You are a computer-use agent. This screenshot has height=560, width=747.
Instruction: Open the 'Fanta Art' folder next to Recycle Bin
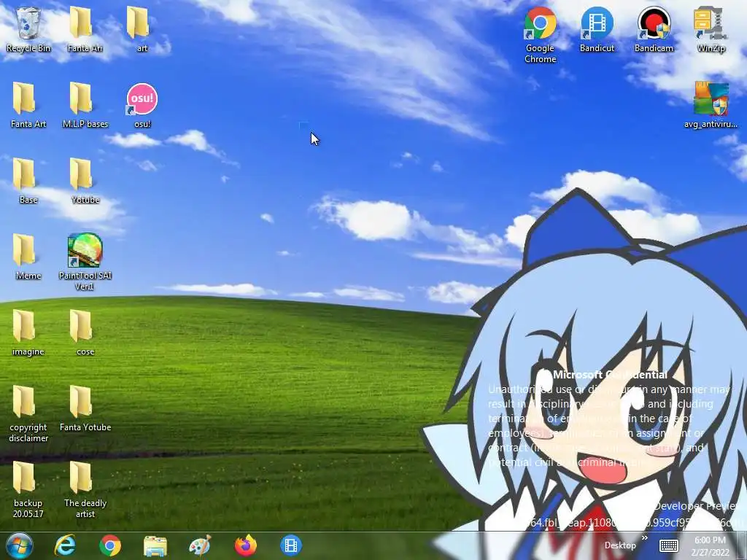[x=85, y=28]
